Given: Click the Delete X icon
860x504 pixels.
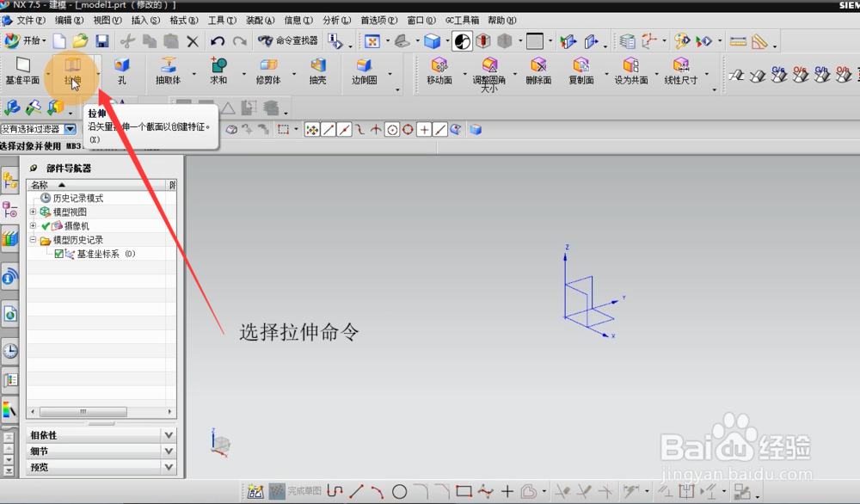Looking at the screenshot, I should coord(193,41).
